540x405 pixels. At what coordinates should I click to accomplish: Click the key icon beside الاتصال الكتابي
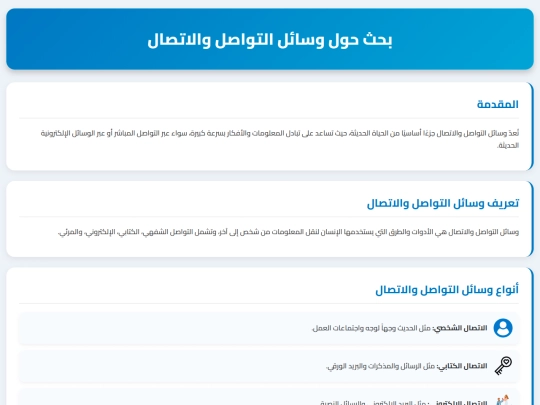[503, 366]
